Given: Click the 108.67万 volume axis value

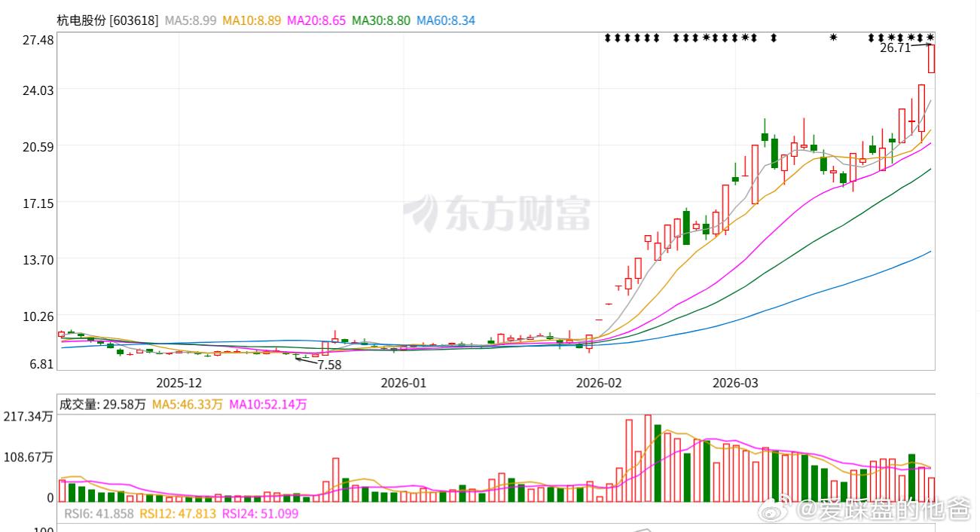Looking at the screenshot, I should pyautogui.click(x=29, y=457).
